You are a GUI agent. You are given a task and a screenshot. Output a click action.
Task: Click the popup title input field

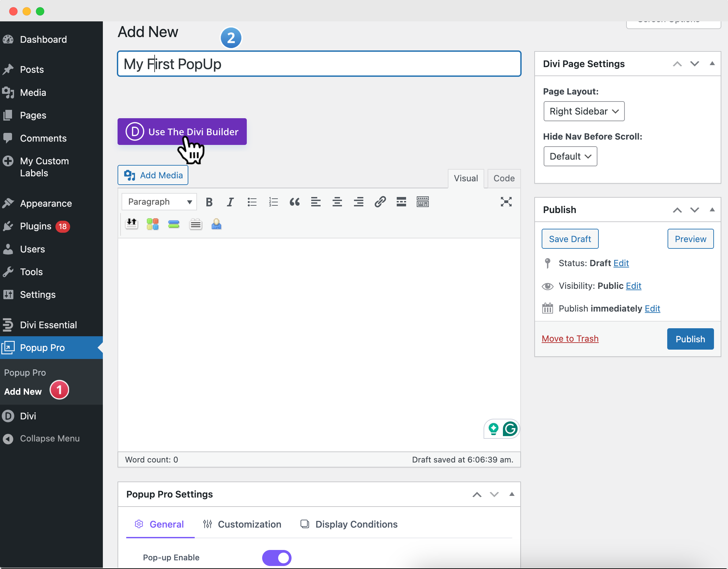pos(319,63)
